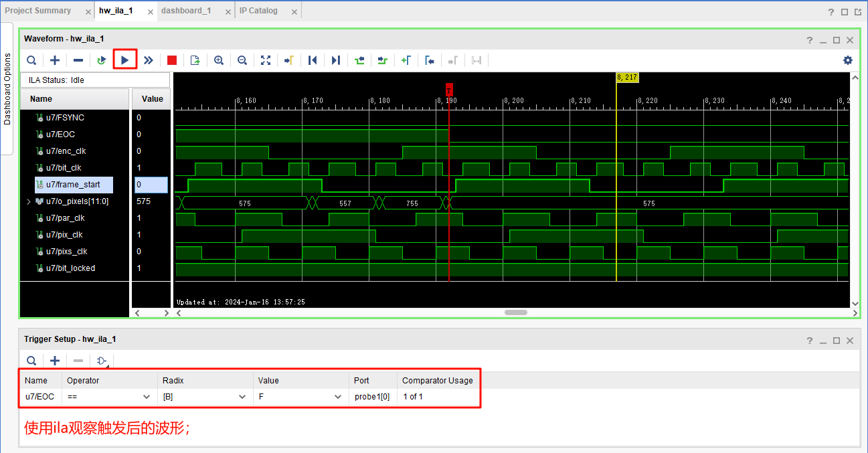Click the value-column left scroll arrow
This screenshot has height=453, width=868.
(137, 312)
